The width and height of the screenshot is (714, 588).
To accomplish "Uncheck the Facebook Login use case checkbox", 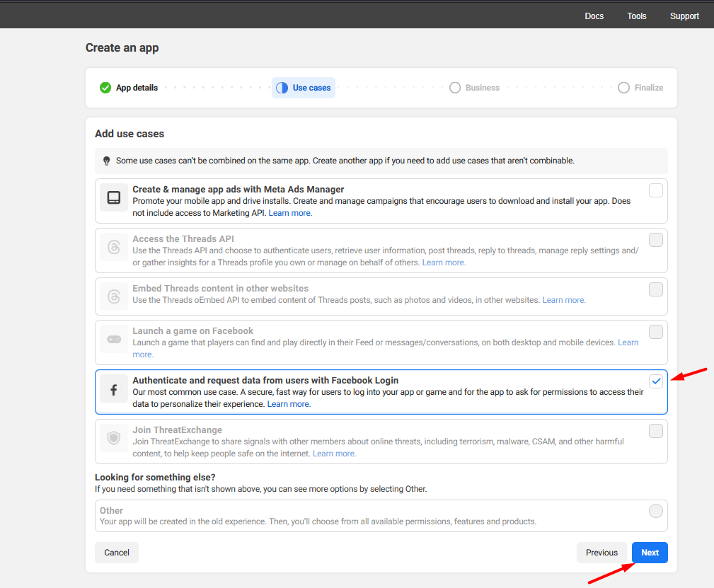I will point(656,381).
